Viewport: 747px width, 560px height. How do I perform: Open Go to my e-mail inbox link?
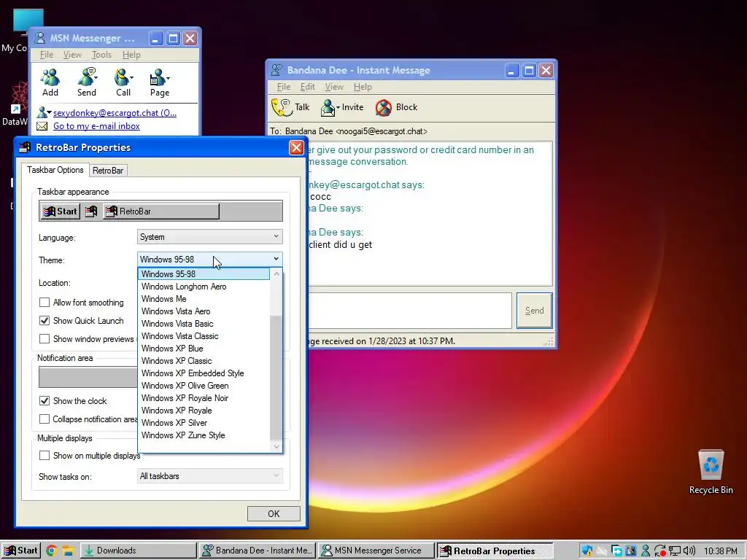click(96, 126)
